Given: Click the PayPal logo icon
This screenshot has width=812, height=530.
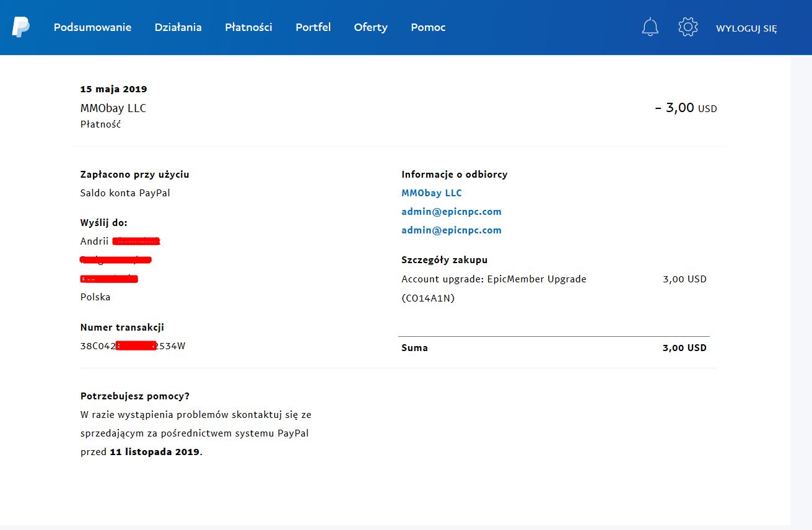Looking at the screenshot, I should click(20, 27).
